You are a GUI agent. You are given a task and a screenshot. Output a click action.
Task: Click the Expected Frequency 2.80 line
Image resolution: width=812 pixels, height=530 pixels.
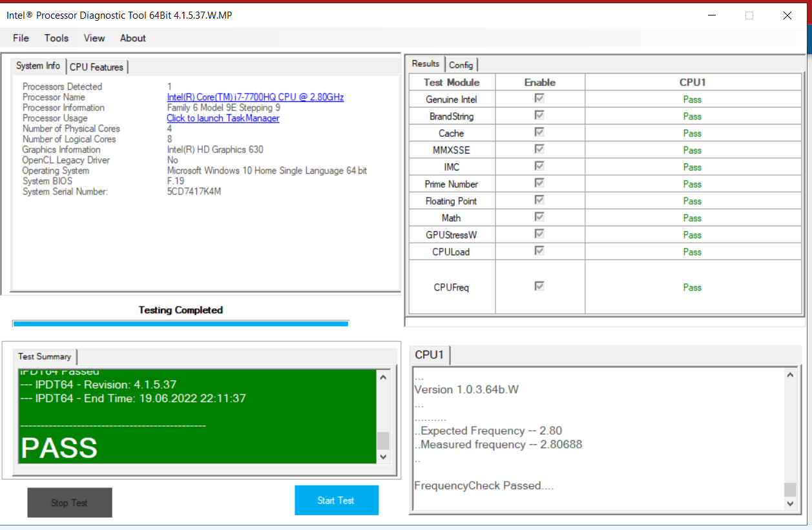(x=488, y=431)
